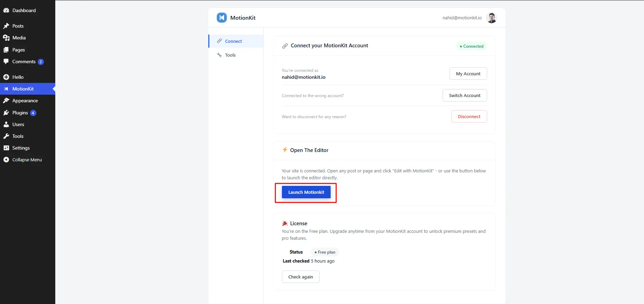Click the link icon beside Connect tab
Viewport: 644px width, 304px height.
coord(219,41)
